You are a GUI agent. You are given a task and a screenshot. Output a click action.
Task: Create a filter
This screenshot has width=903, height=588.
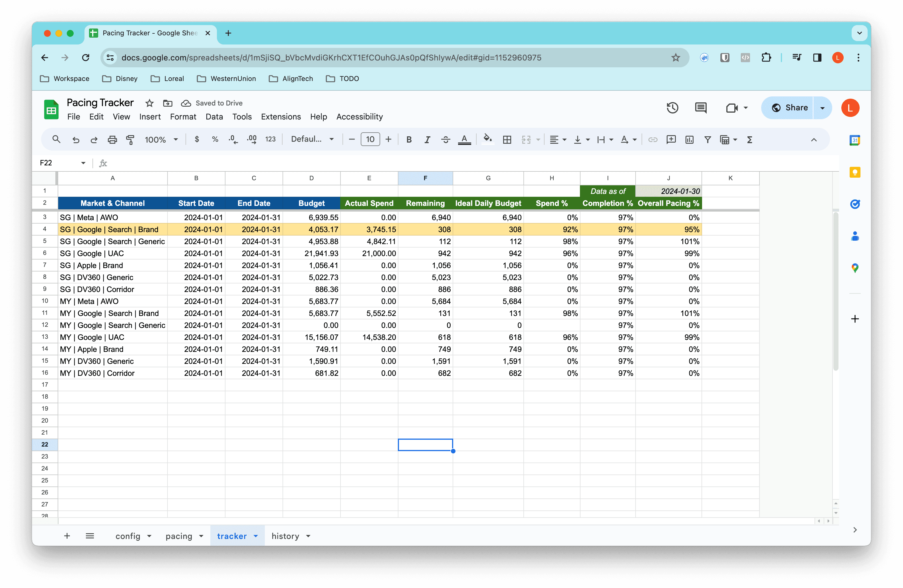coord(708,139)
